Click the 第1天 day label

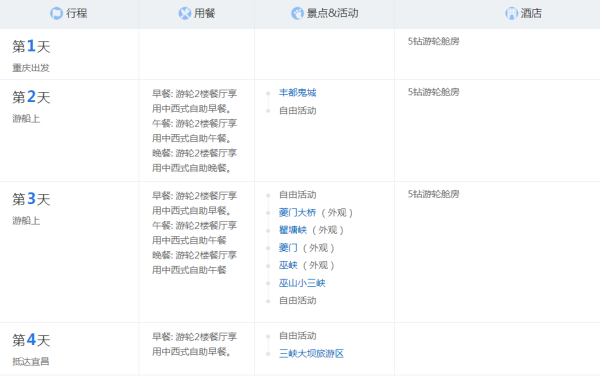click(x=31, y=47)
